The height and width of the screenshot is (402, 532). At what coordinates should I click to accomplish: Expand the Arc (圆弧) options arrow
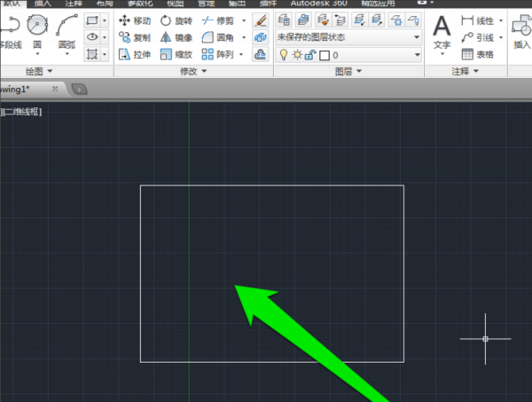(x=66, y=54)
